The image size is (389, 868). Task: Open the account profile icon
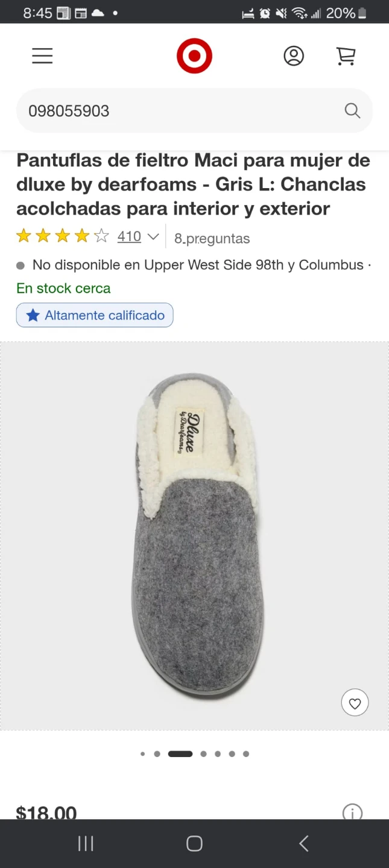294,56
